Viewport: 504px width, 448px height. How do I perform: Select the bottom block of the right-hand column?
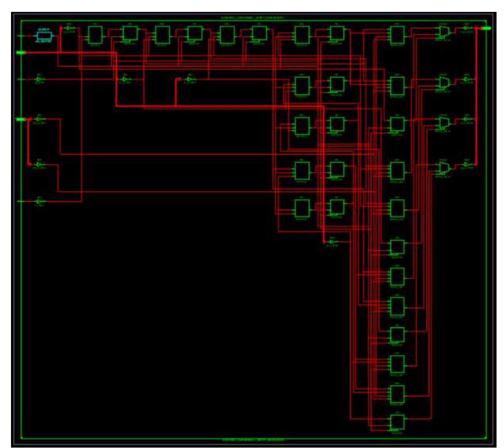pyautogui.click(x=397, y=422)
